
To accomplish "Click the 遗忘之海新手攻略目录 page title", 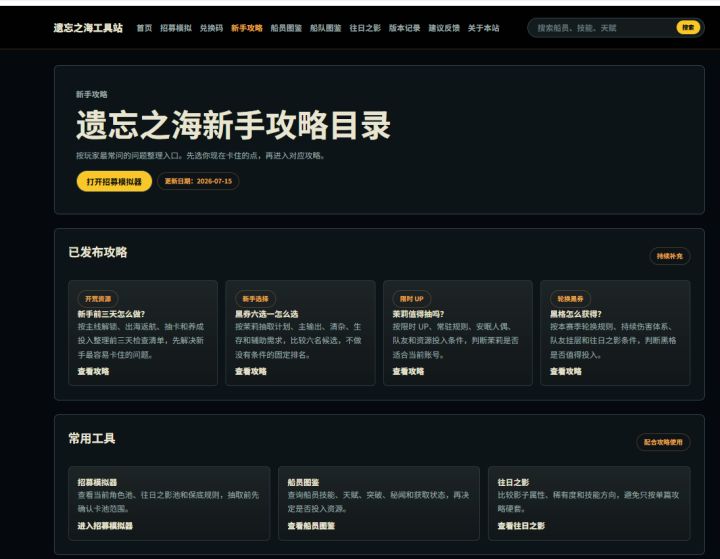I will 233,125.
